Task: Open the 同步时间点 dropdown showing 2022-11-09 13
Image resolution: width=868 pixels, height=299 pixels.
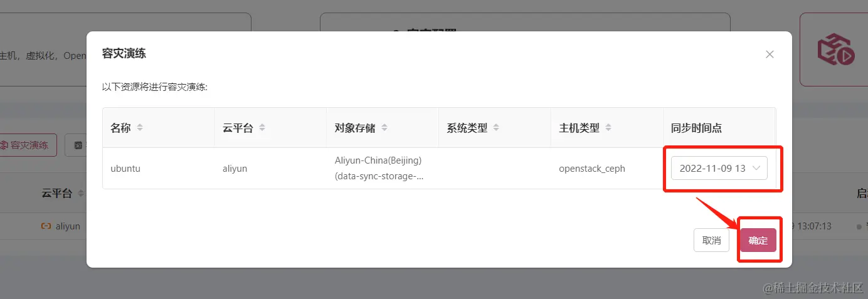Action: 719,168
